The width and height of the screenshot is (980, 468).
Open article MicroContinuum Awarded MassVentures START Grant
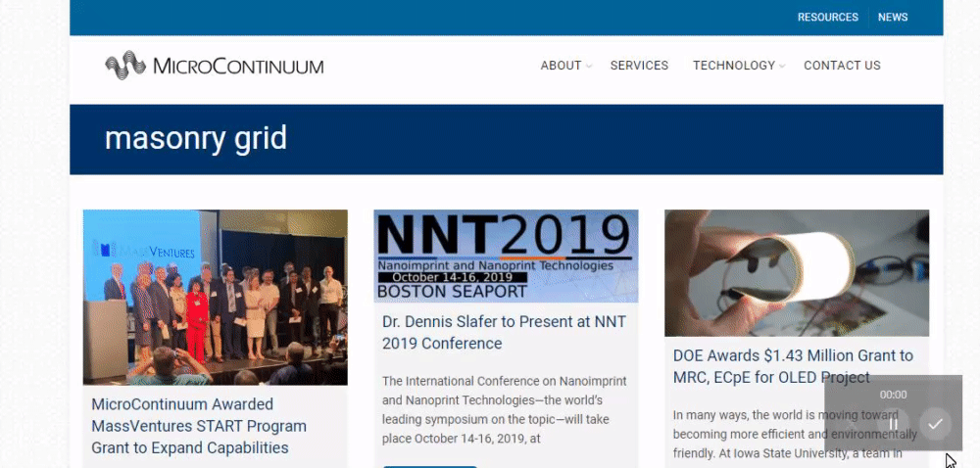coord(199,426)
